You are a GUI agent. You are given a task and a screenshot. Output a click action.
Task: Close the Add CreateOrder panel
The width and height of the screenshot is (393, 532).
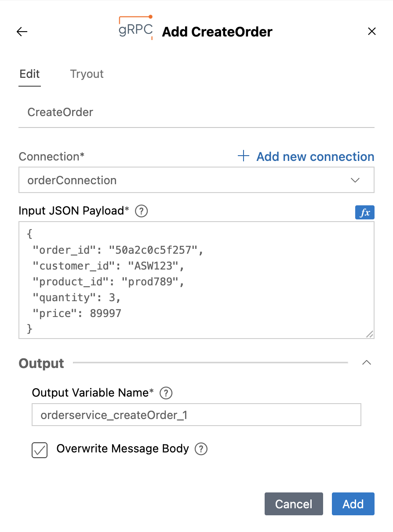pyautogui.click(x=372, y=31)
